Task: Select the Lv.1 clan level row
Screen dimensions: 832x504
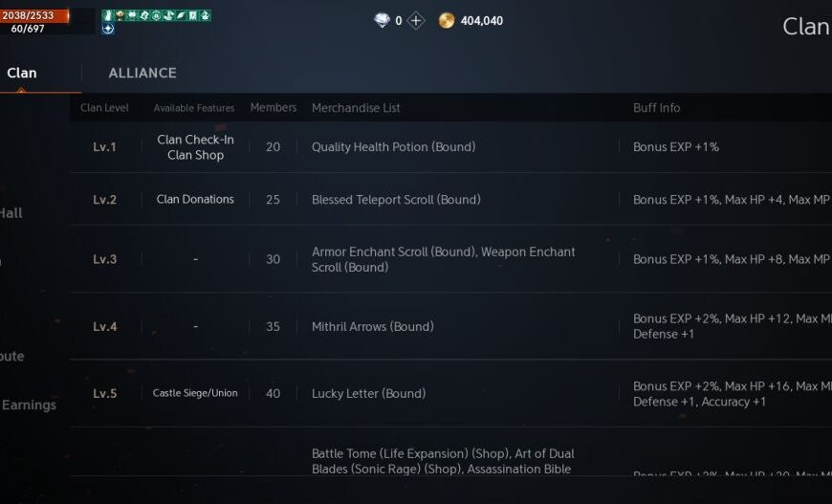Action: (104, 147)
